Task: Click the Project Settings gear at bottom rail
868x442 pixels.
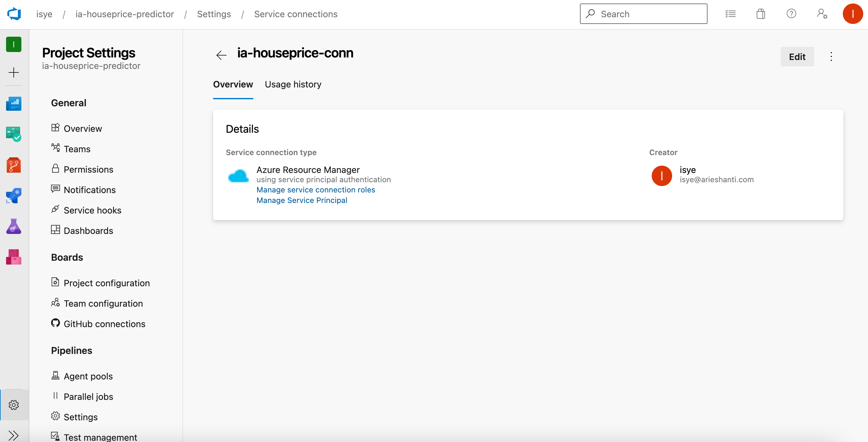Action: 13,405
